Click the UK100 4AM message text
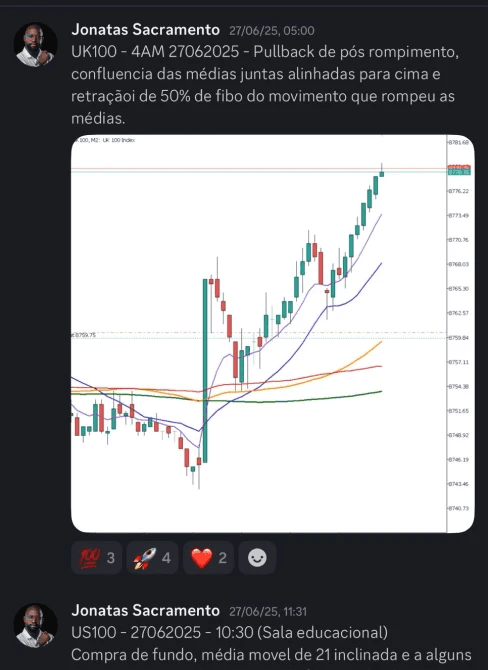 265,85
